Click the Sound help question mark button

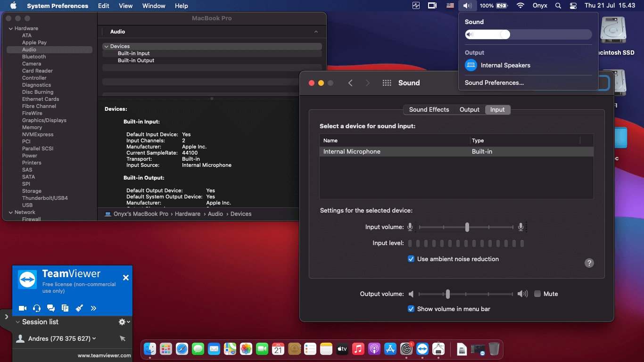coord(589,263)
